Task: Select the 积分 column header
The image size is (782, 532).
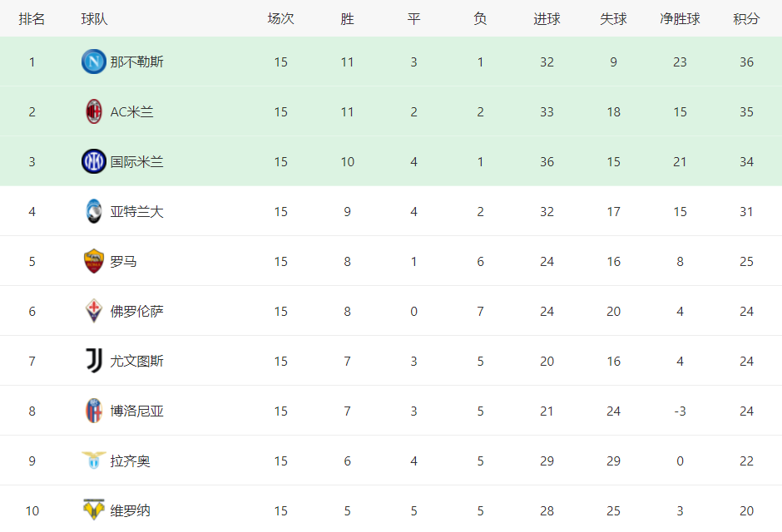Action: point(746,19)
